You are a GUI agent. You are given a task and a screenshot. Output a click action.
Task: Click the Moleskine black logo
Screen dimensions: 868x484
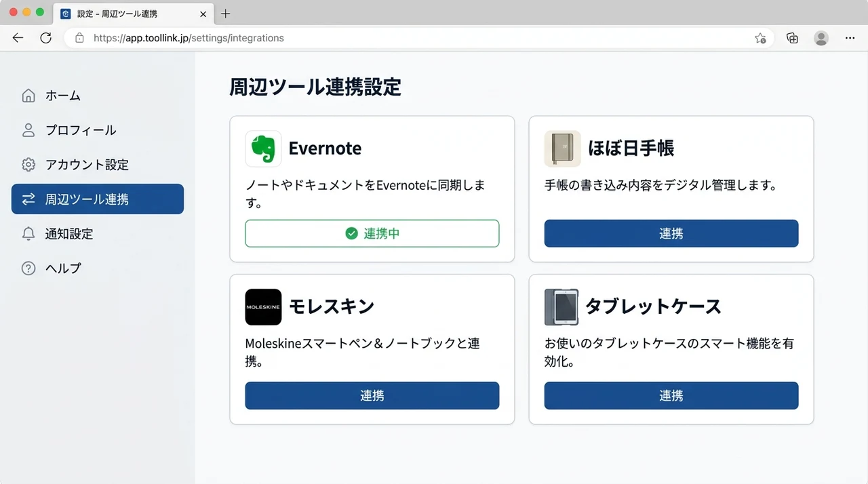click(x=263, y=307)
